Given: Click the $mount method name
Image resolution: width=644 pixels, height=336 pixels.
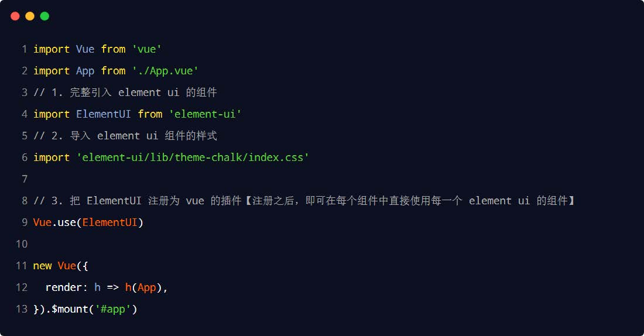Looking at the screenshot, I should [70, 309].
